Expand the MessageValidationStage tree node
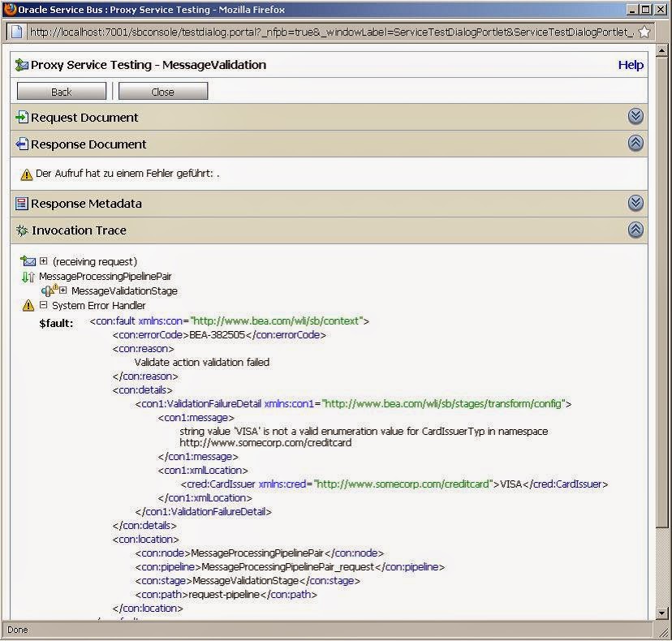 (x=64, y=290)
